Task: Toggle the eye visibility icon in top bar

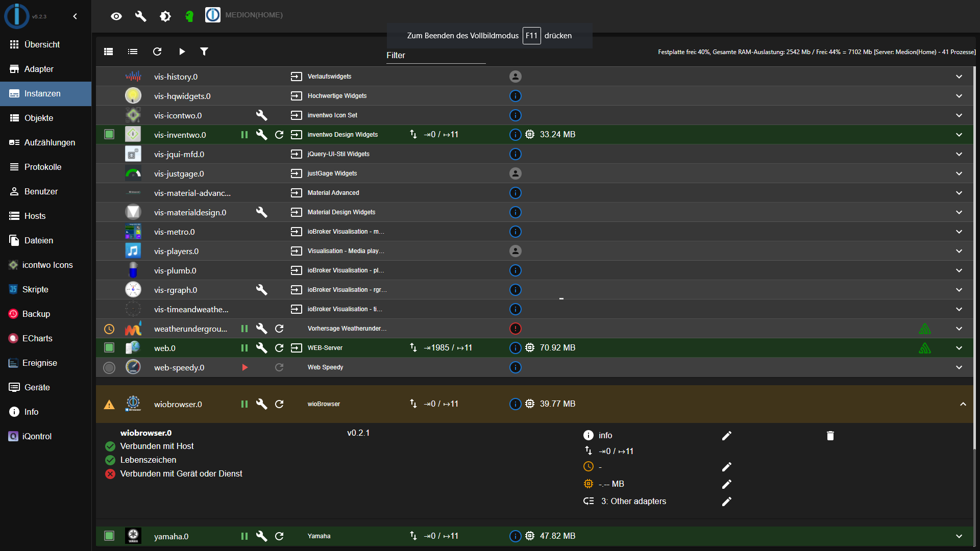Action: (x=116, y=16)
